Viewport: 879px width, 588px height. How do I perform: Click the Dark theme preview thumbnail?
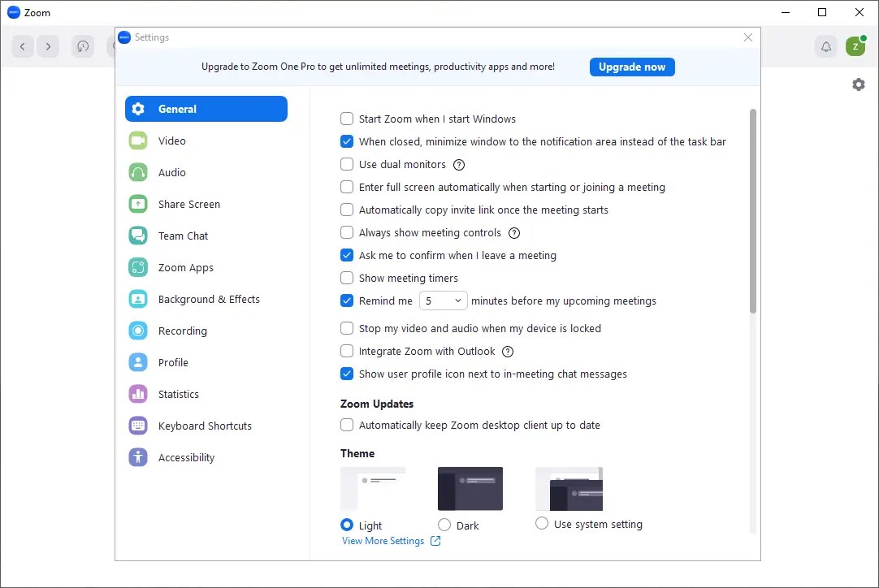click(470, 488)
